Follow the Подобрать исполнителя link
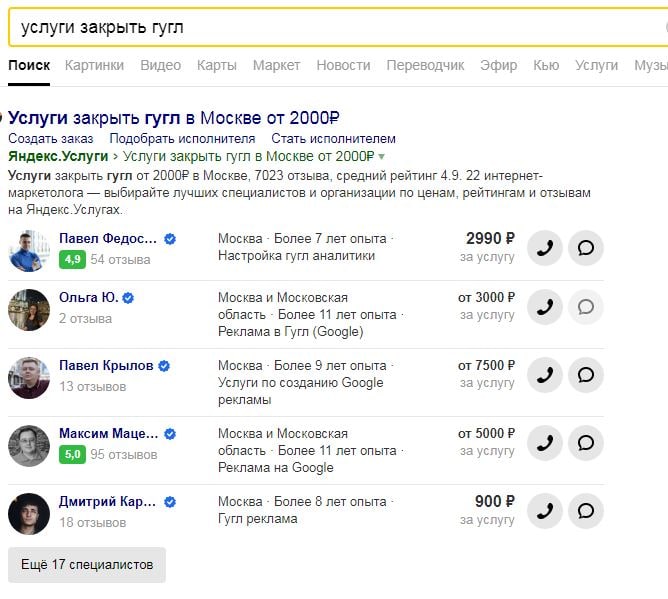This screenshot has width=668, height=599. [182, 138]
